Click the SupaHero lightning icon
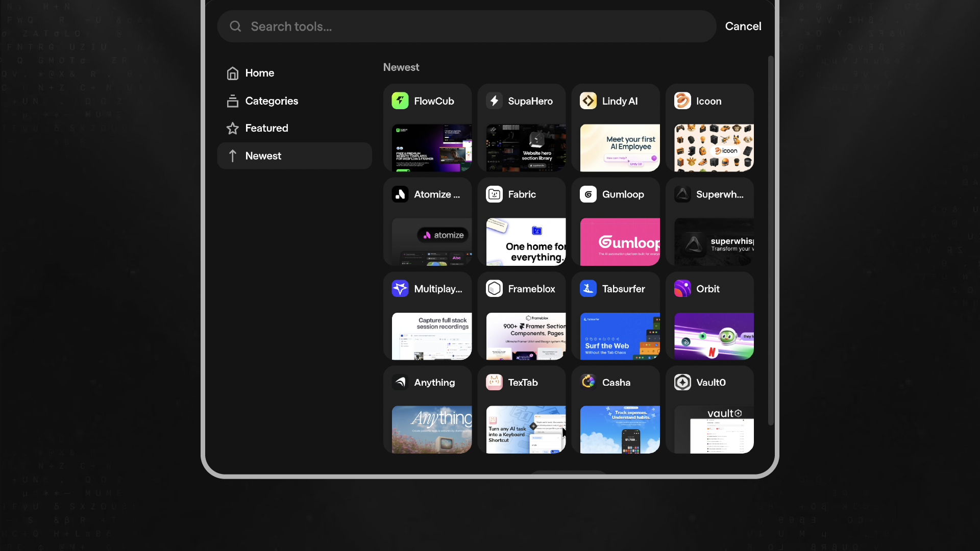Viewport: 980px width, 551px height. coord(494,101)
